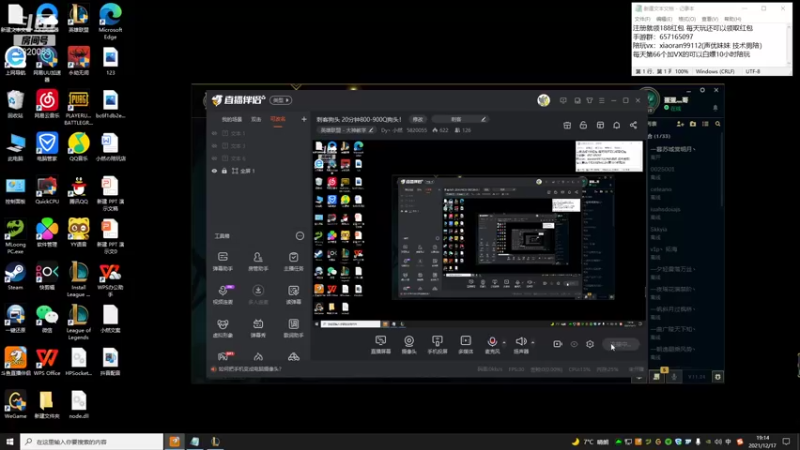Add a 摄像头 camera source
The image size is (800, 450).
coord(409,344)
